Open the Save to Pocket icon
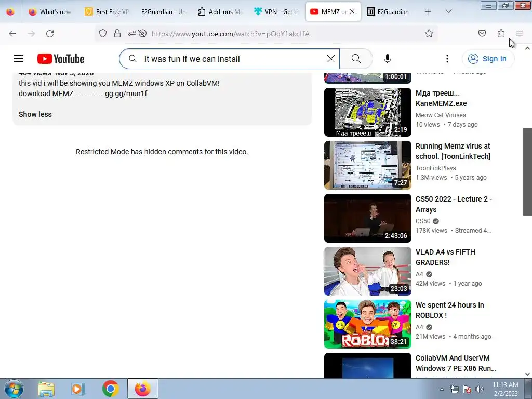Viewport: 532px width, 399px height. (x=482, y=33)
